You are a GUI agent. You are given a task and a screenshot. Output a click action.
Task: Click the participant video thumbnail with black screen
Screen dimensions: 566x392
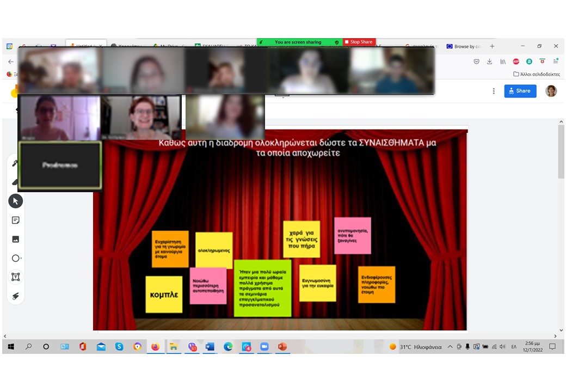pyautogui.click(x=60, y=166)
